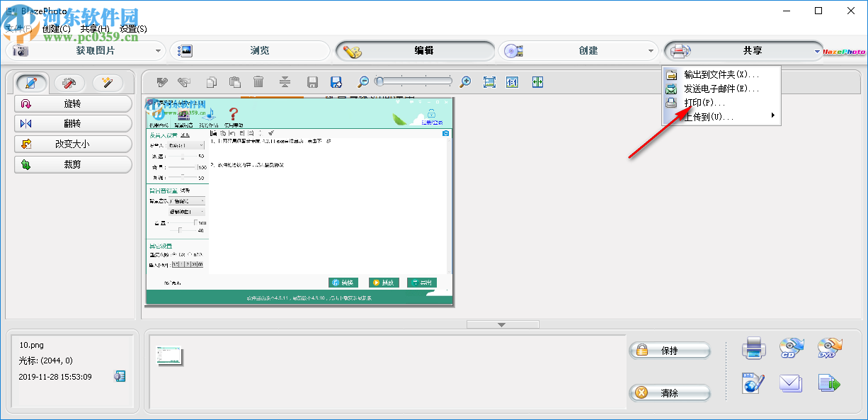Viewport: 868px width, 420px height.
Task: Click the zoom-in magnifier icon
Action: 466,81
